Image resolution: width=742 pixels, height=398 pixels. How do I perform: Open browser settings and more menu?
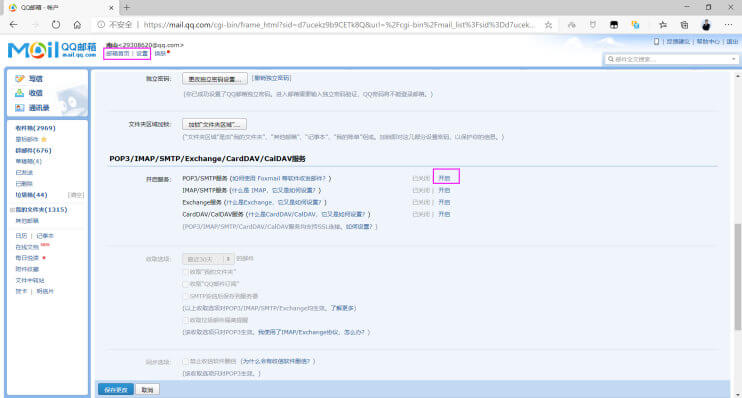(728, 25)
